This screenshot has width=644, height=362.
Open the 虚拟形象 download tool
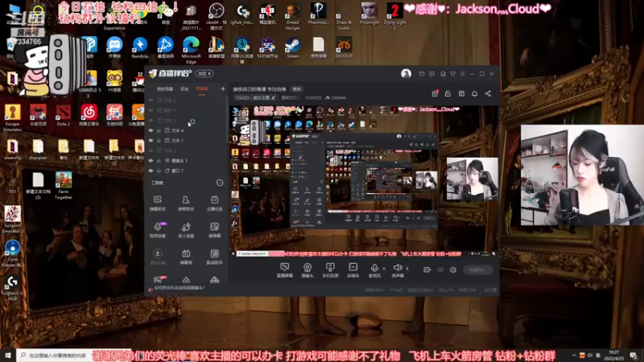pos(157,257)
